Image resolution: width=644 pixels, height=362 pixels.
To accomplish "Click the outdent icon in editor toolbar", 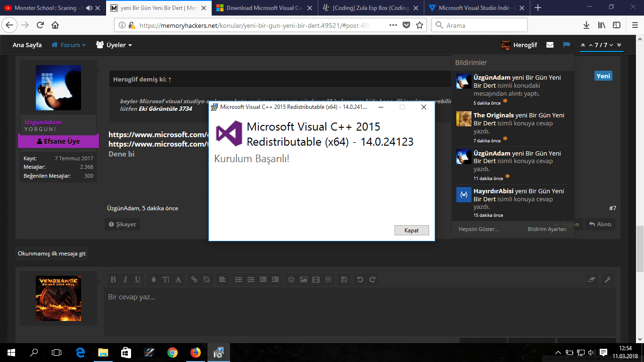I will coord(263,280).
